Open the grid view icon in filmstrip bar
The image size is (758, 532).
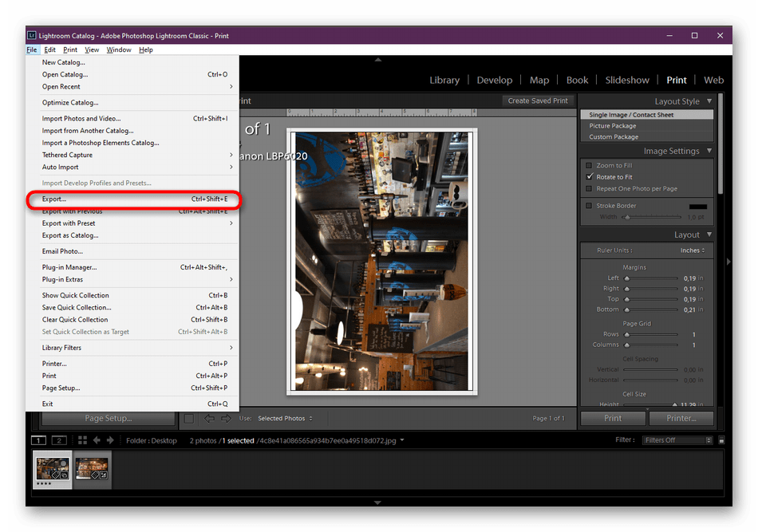point(83,440)
